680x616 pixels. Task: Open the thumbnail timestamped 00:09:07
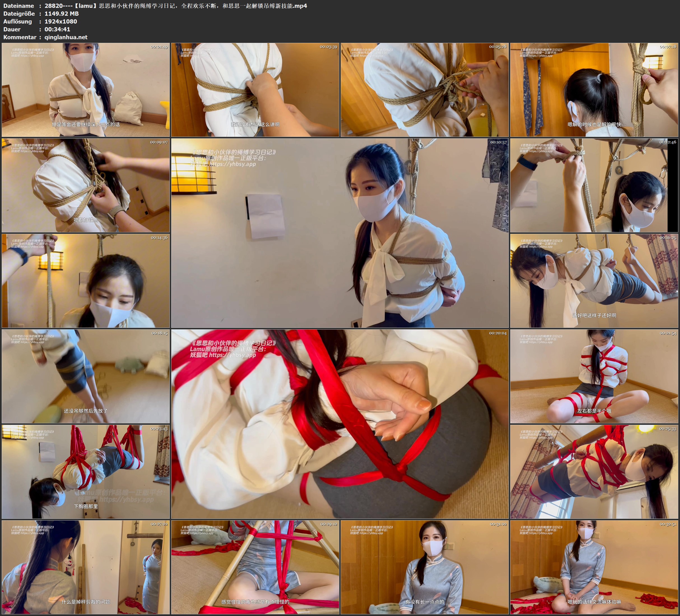[x=86, y=185]
